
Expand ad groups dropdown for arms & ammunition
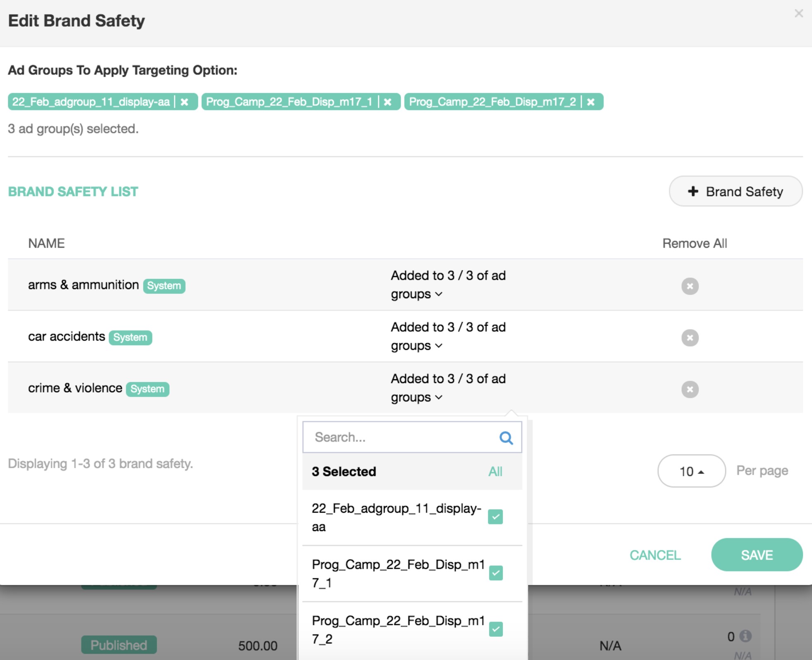439,294
